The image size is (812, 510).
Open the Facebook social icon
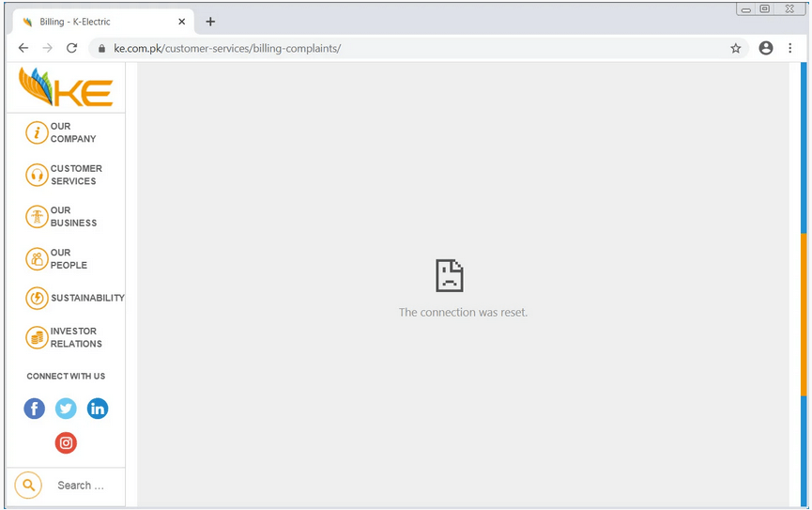34,409
